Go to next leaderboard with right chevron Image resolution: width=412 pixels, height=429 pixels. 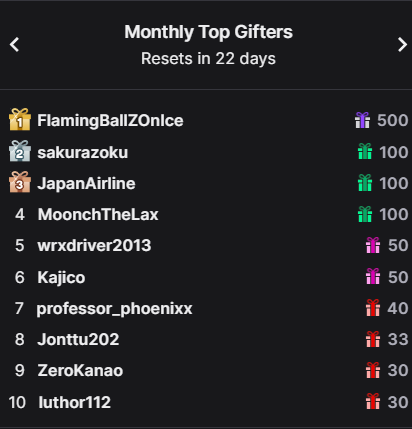click(402, 45)
